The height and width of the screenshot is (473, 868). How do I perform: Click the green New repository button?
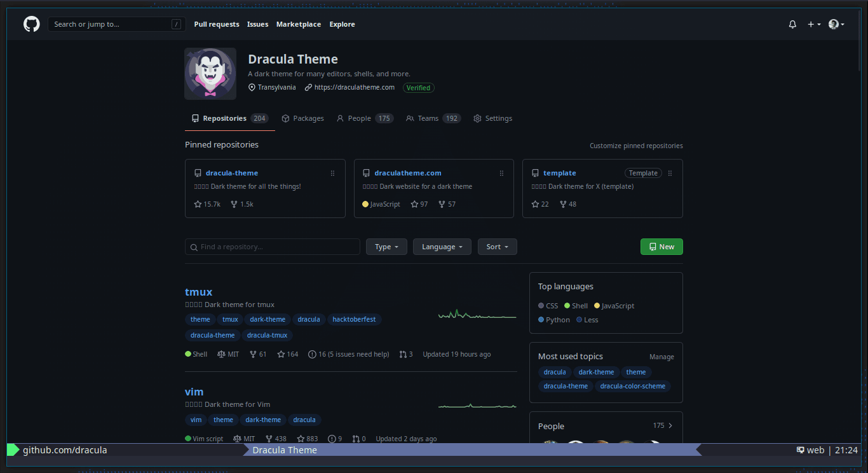point(661,247)
